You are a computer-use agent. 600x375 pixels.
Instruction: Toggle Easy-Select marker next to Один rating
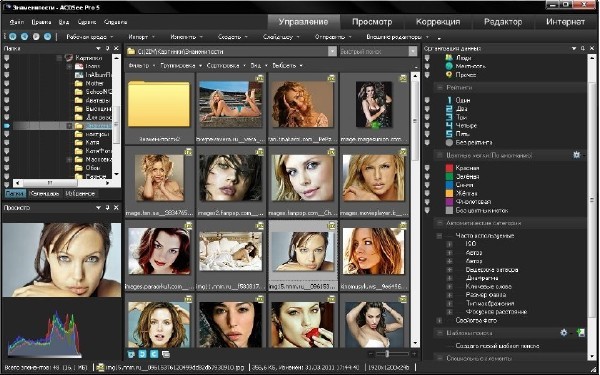click(x=427, y=100)
